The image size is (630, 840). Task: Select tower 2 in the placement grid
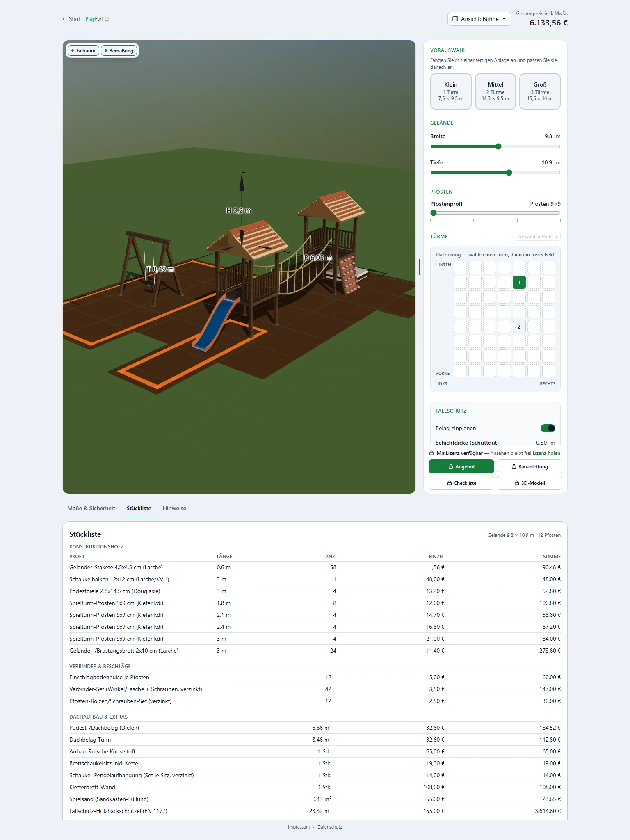tap(519, 326)
